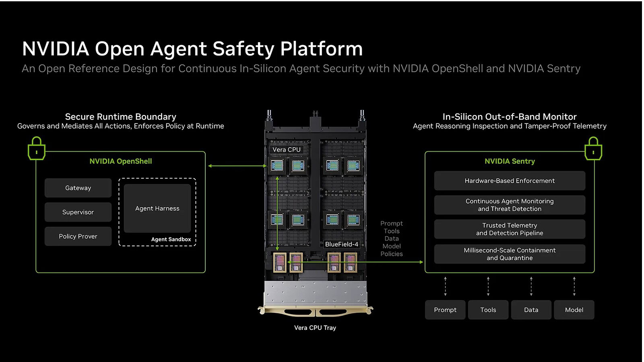This screenshot has width=644, height=362.
Task: Click the Policies label beside the tray
Action: [392, 254]
